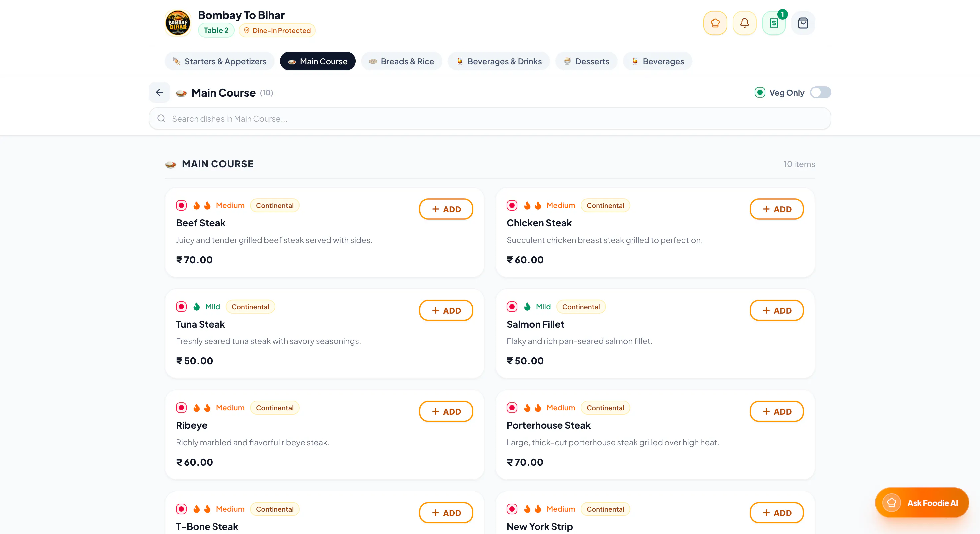Switch to the Desserts tab

(586, 61)
